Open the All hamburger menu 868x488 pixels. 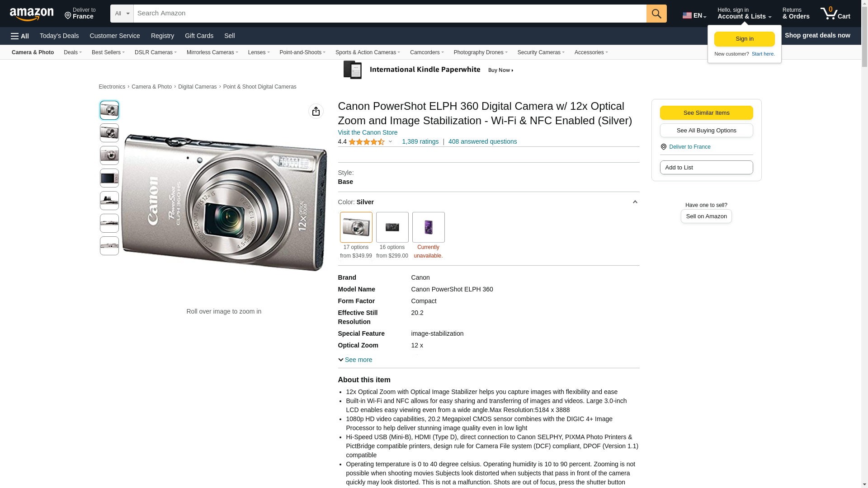[20, 36]
